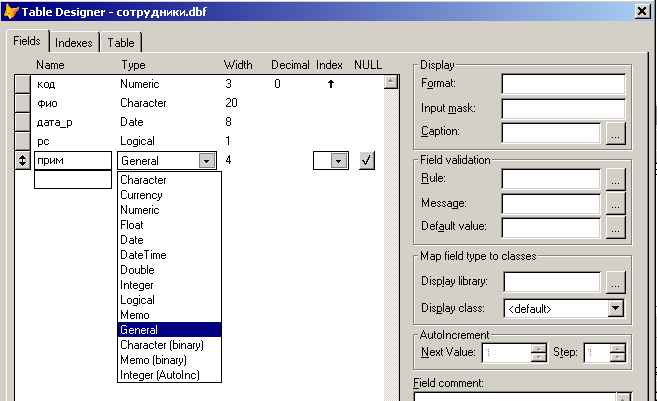Select Currency field type option
Screen dimensions: 657x401
coord(141,195)
